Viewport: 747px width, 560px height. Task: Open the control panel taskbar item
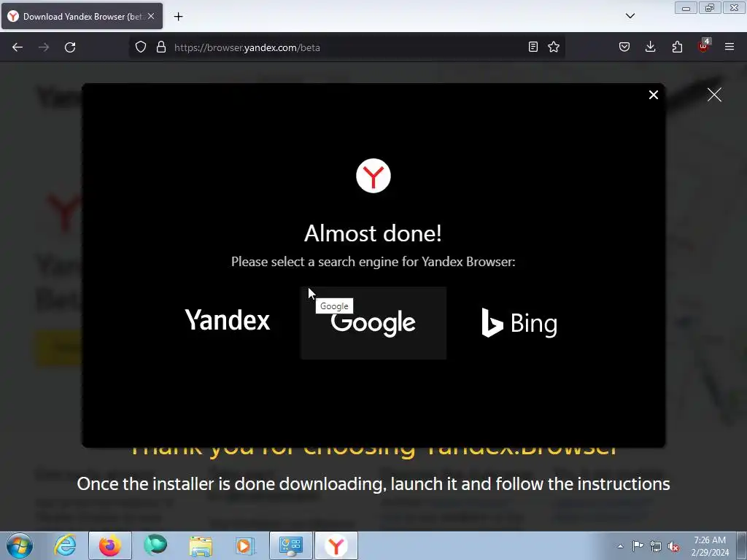291,545
